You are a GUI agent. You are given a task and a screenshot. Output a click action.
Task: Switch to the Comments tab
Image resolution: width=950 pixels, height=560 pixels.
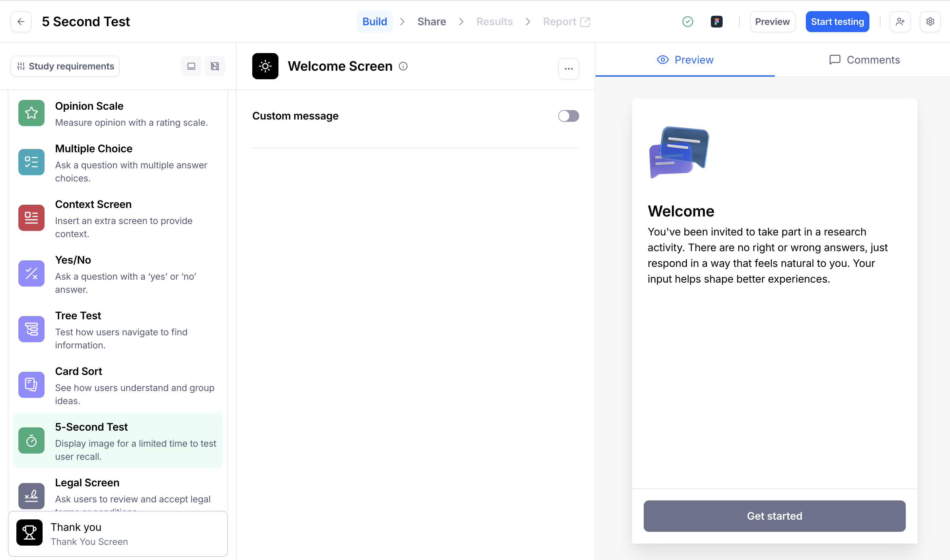(x=864, y=60)
